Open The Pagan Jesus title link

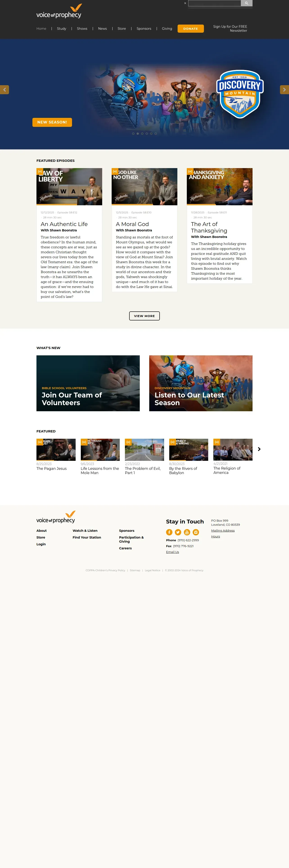[52, 468]
